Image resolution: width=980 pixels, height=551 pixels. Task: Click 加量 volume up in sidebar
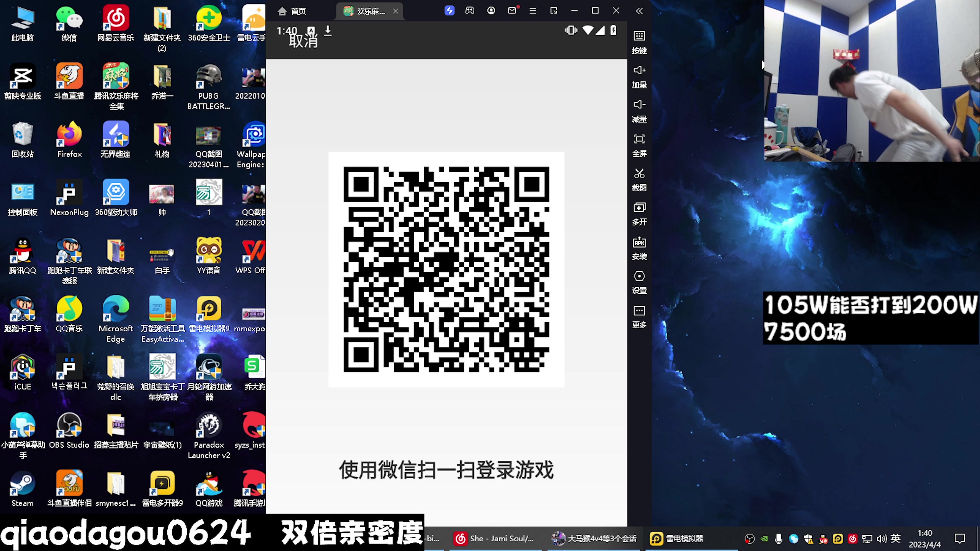[639, 77]
